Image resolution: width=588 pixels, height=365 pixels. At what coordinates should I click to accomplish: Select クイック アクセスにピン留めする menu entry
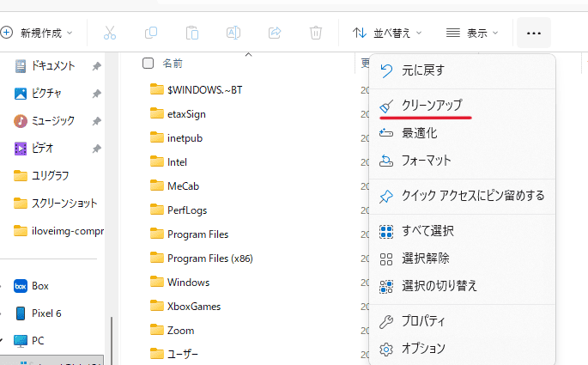pyautogui.click(x=462, y=196)
